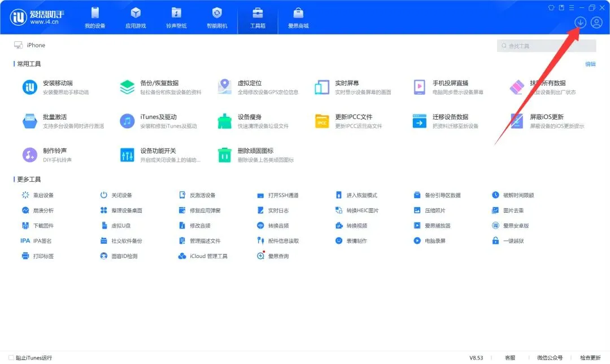This screenshot has width=610, height=364.
Task: Open 转换HEIC图片 converter
Action: [x=357, y=210]
